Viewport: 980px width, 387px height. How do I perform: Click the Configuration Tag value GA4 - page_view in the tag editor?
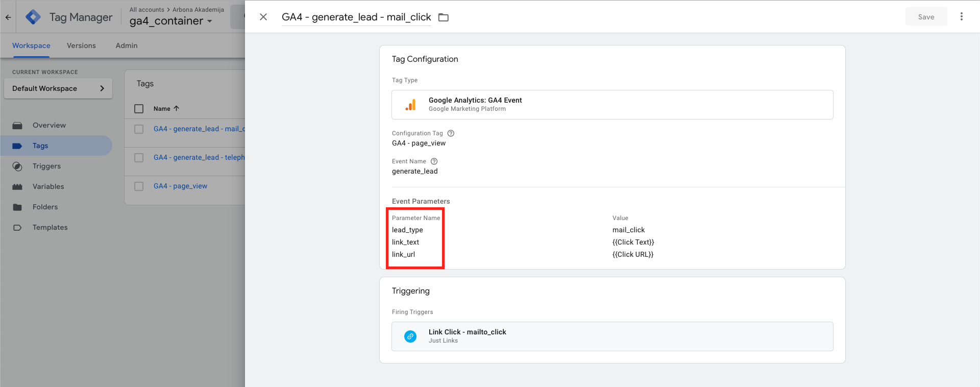419,143
